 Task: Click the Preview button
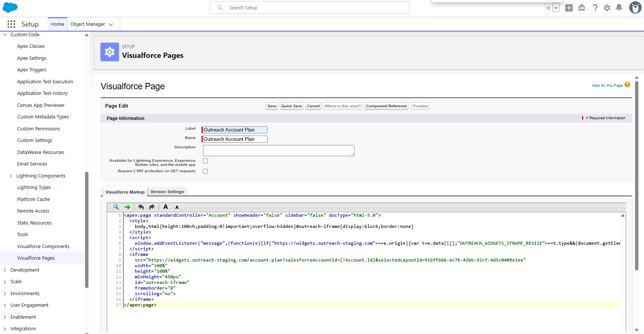(420, 106)
